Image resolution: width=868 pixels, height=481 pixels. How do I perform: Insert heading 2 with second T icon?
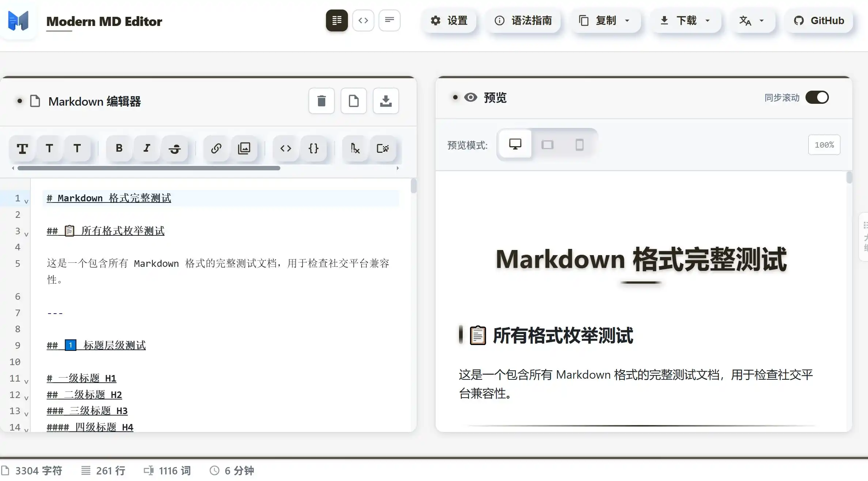tap(49, 148)
